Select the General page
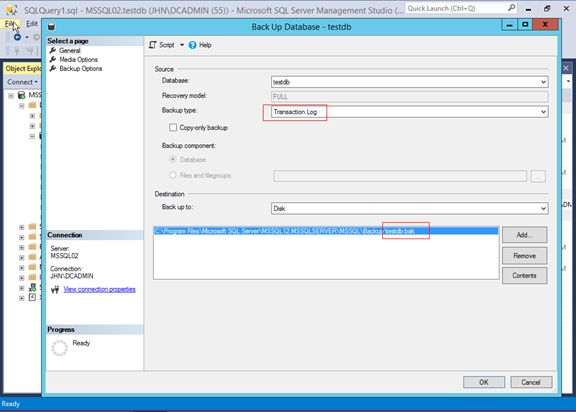 coord(69,50)
